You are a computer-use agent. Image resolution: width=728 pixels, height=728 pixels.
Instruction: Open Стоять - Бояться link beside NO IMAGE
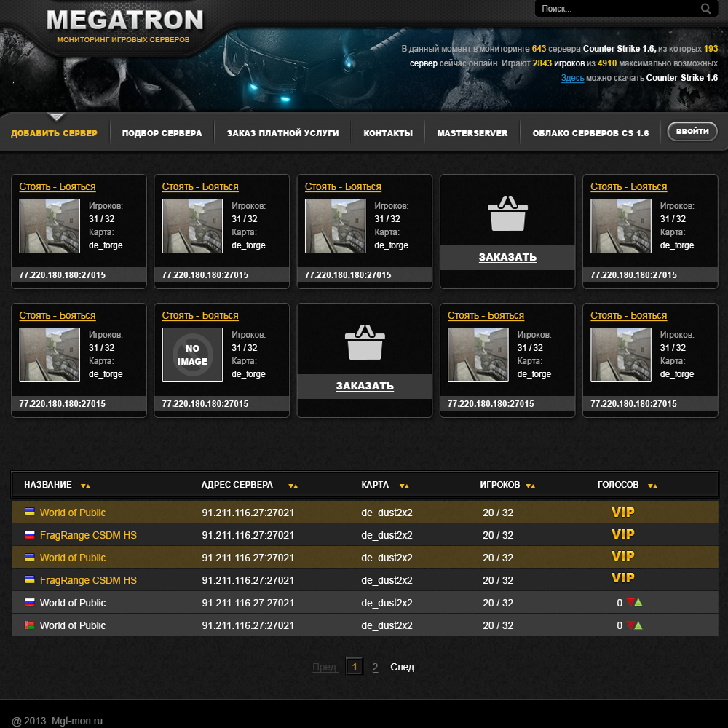(200, 316)
